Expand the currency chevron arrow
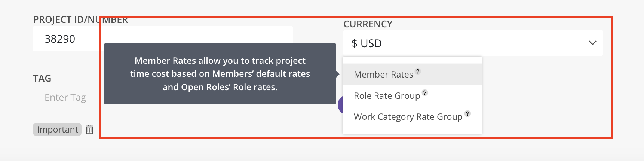Screen dimensions: 644x161 [x=592, y=43]
